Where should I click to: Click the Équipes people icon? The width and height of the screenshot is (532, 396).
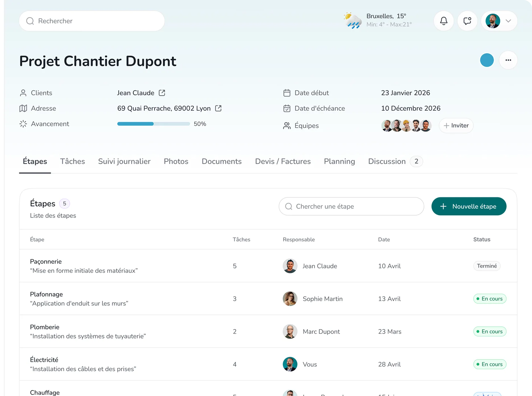point(287,126)
